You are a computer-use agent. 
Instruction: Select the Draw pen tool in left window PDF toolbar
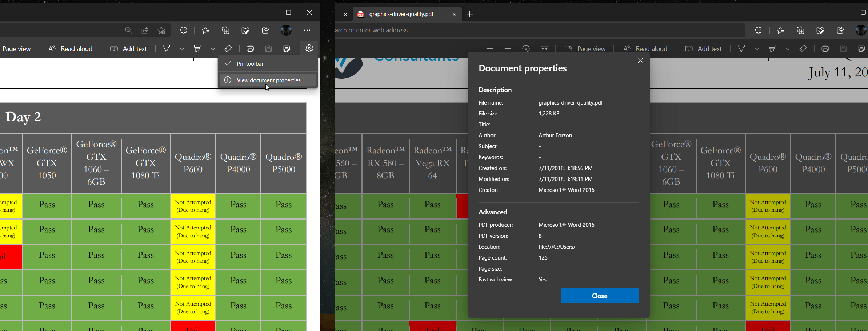coord(166,48)
